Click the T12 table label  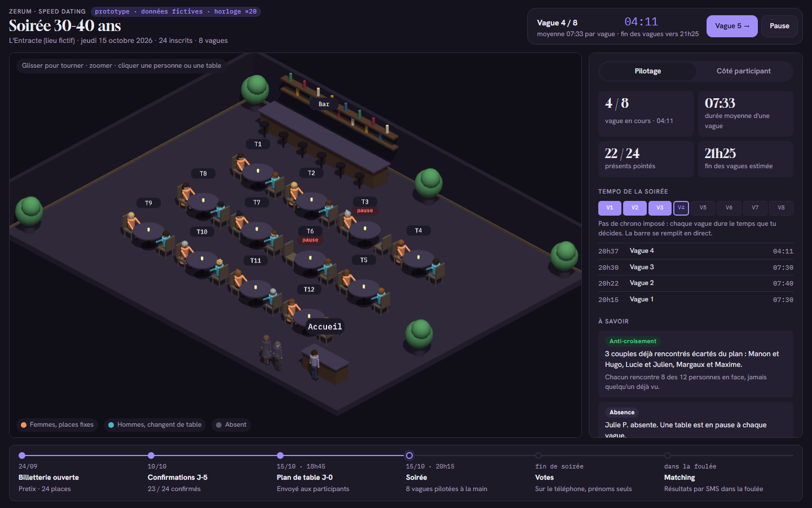[x=309, y=290]
